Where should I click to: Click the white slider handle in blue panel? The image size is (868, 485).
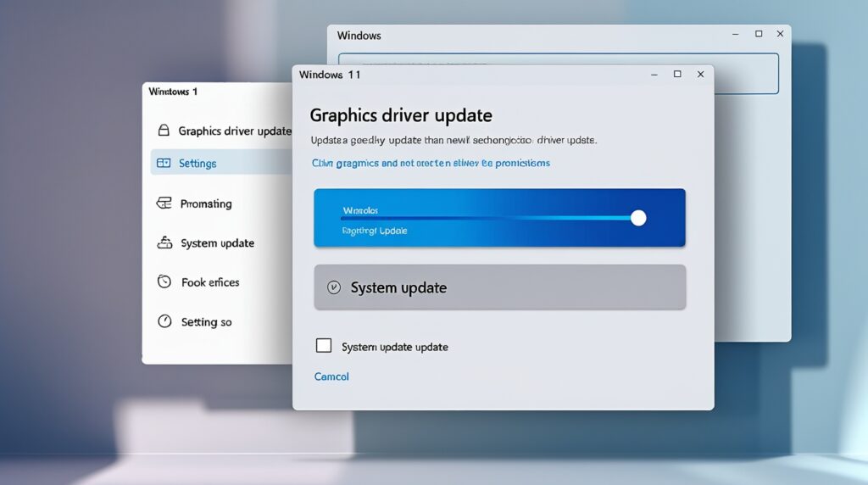(638, 218)
